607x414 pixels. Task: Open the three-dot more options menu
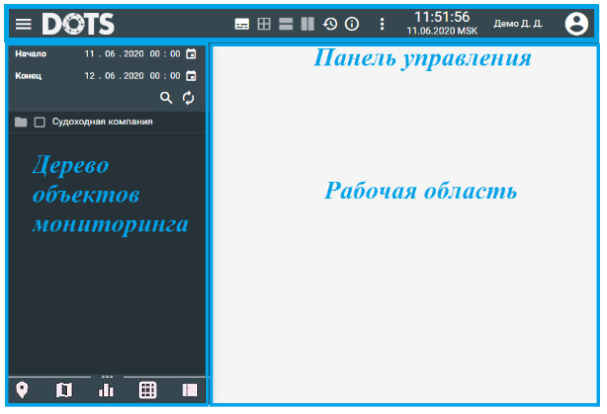pos(381,24)
